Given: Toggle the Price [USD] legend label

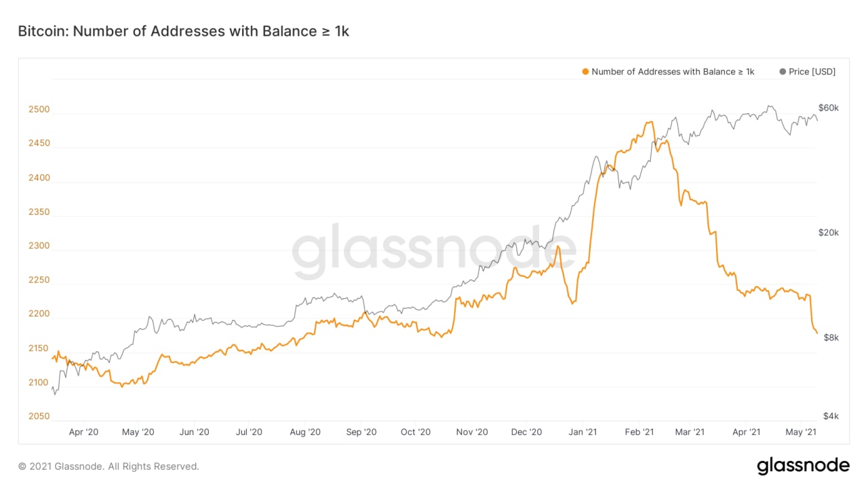Looking at the screenshot, I should coord(812,72).
